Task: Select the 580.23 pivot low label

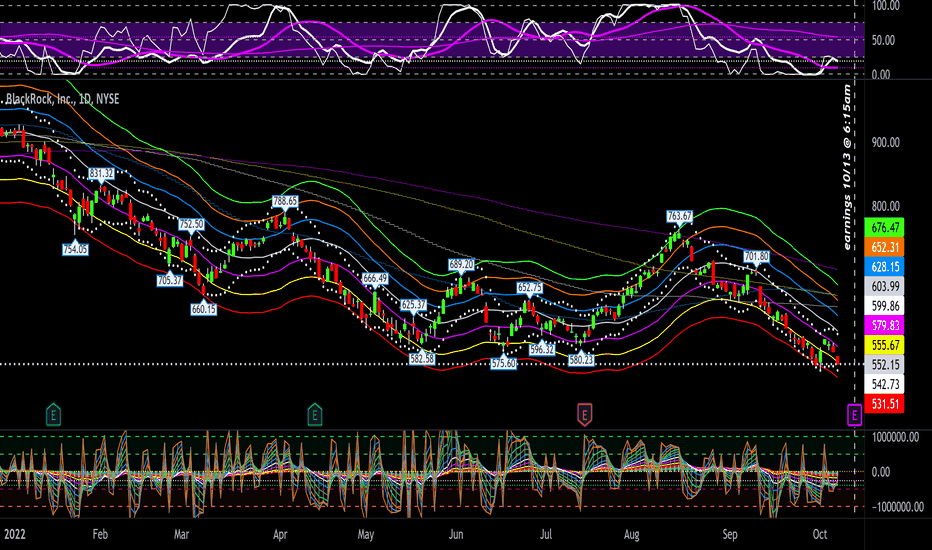Action: 581,359
